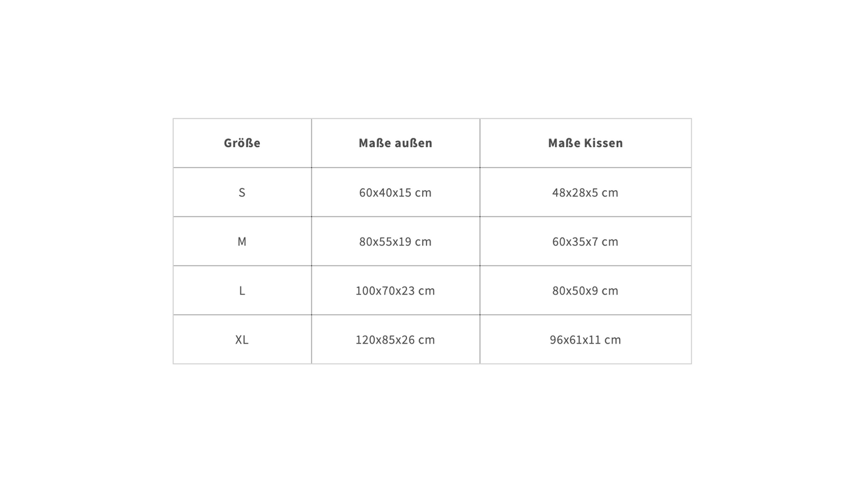Click the 96x61x11 cm cushion dimensions
This screenshot has height=486, width=868.
click(x=585, y=340)
